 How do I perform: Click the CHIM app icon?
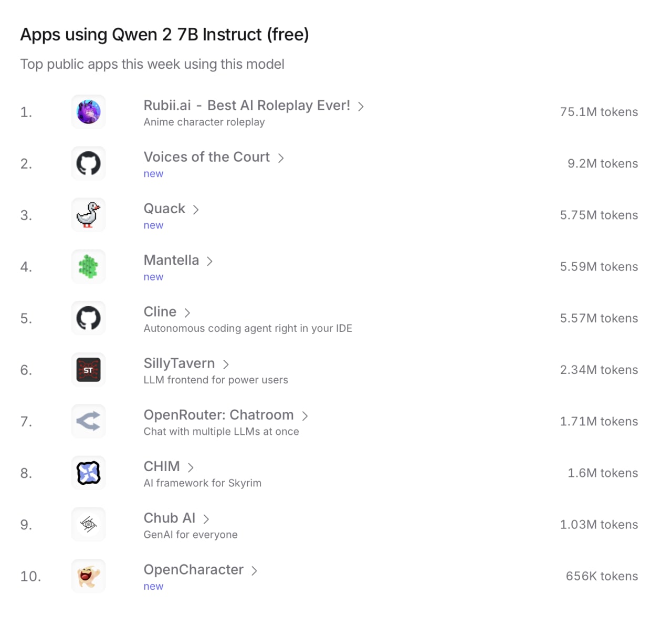point(88,473)
